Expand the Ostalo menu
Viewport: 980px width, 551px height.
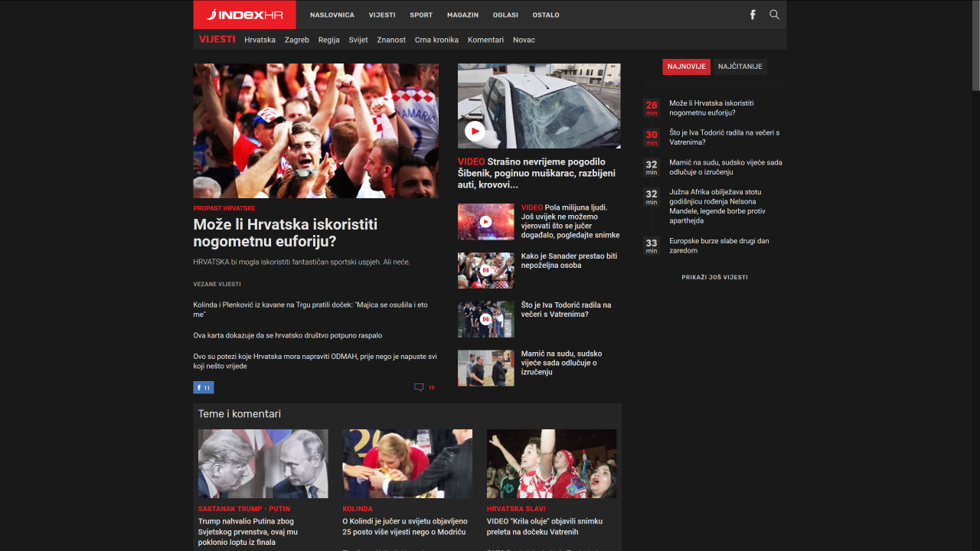[x=546, y=15]
